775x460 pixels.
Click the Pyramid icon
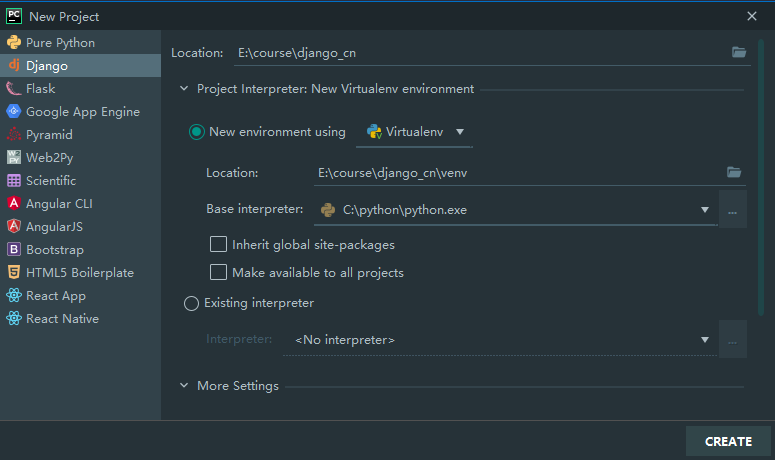pos(14,134)
